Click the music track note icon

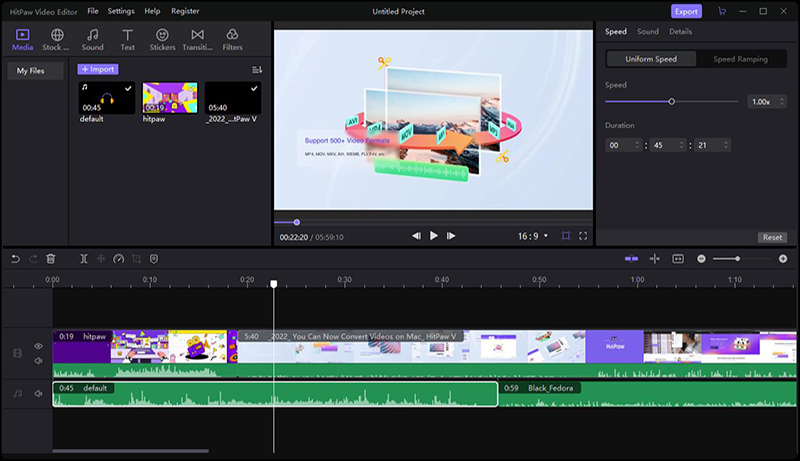tap(17, 394)
